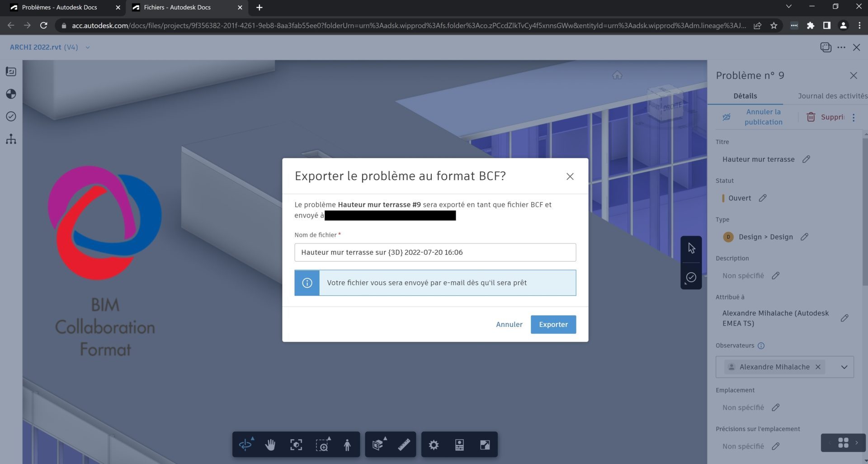Switch to Journal des activités tab

point(832,96)
